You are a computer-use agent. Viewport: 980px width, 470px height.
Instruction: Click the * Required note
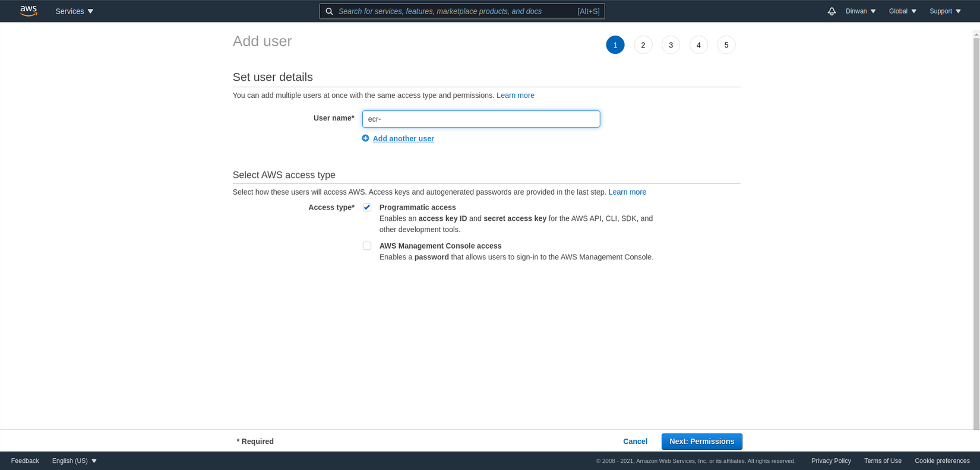(255, 442)
